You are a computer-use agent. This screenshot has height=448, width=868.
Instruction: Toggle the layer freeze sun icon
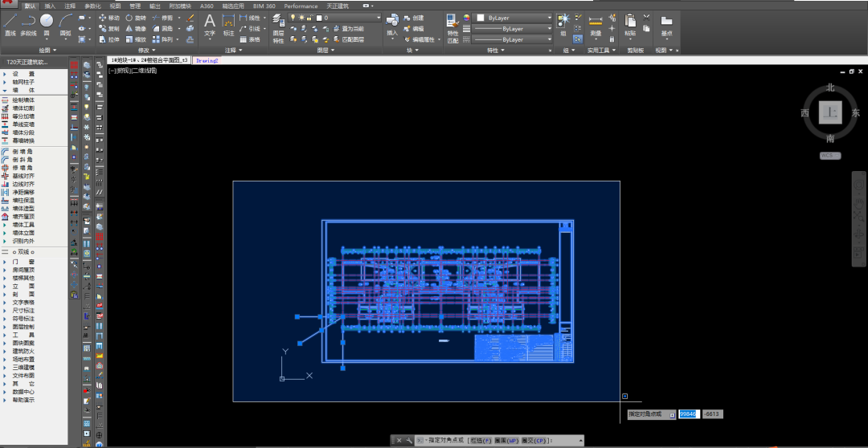[301, 17]
